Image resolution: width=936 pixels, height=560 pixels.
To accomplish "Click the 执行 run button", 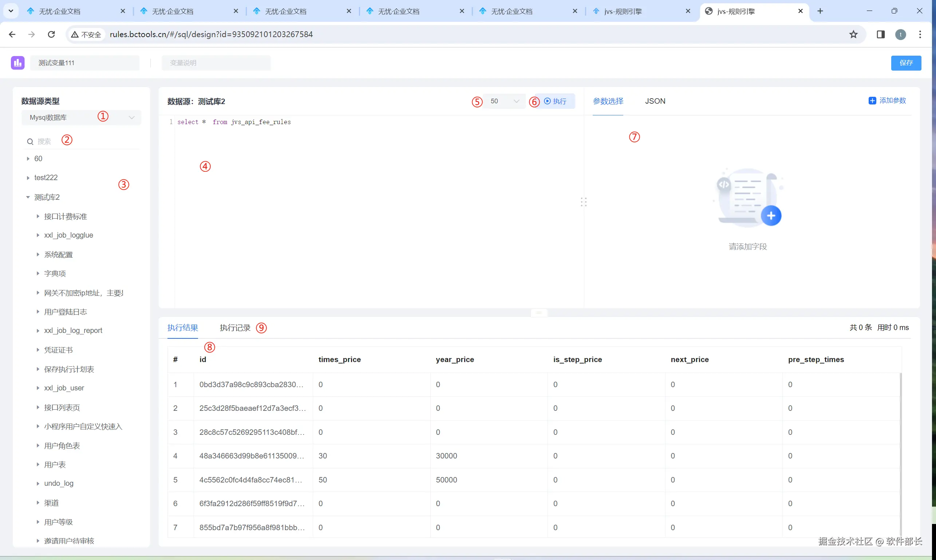I will pyautogui.click(x=555, y=101).
